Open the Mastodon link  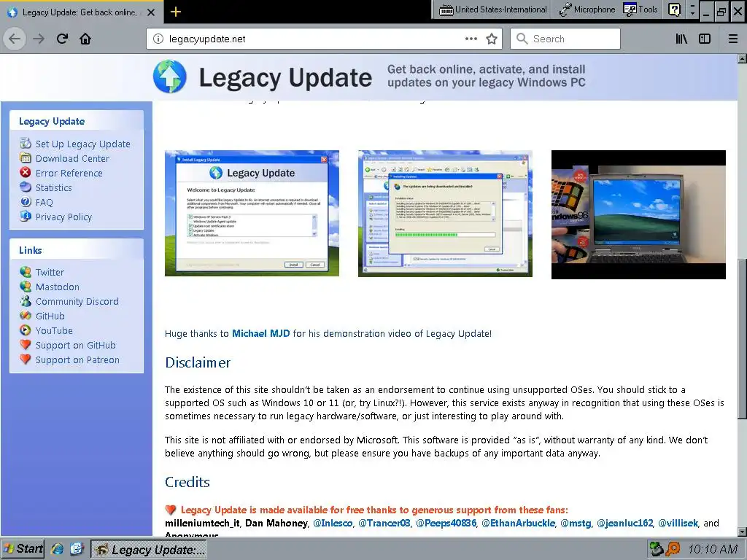(58, 287)
